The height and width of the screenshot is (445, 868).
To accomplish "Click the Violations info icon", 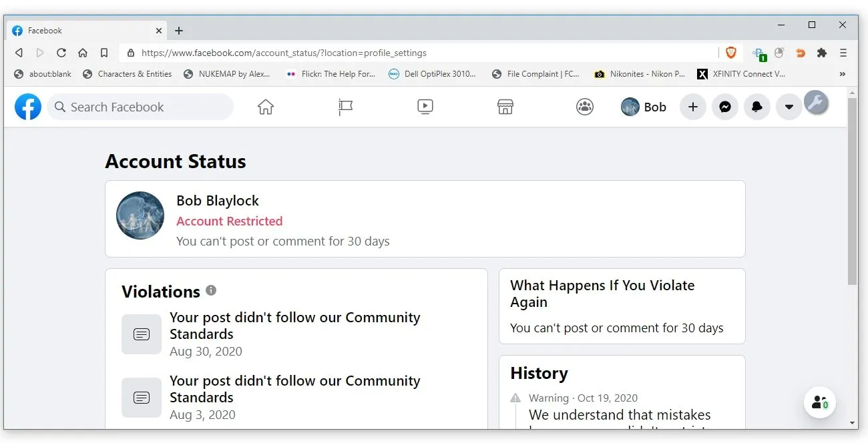I will [x=211, y=290].
